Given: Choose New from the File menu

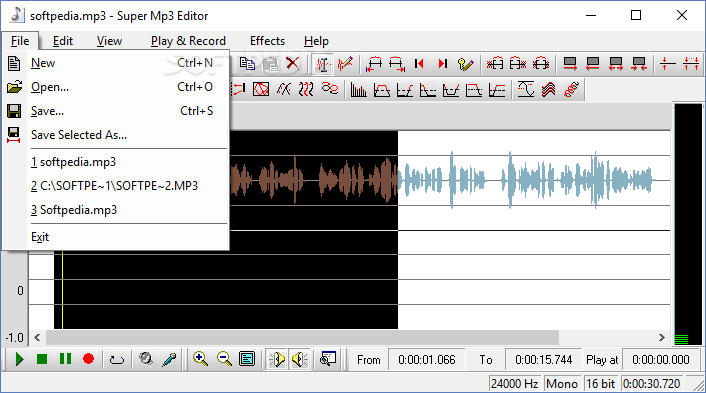Looking at the screenshot, I should tap(116, 63).
